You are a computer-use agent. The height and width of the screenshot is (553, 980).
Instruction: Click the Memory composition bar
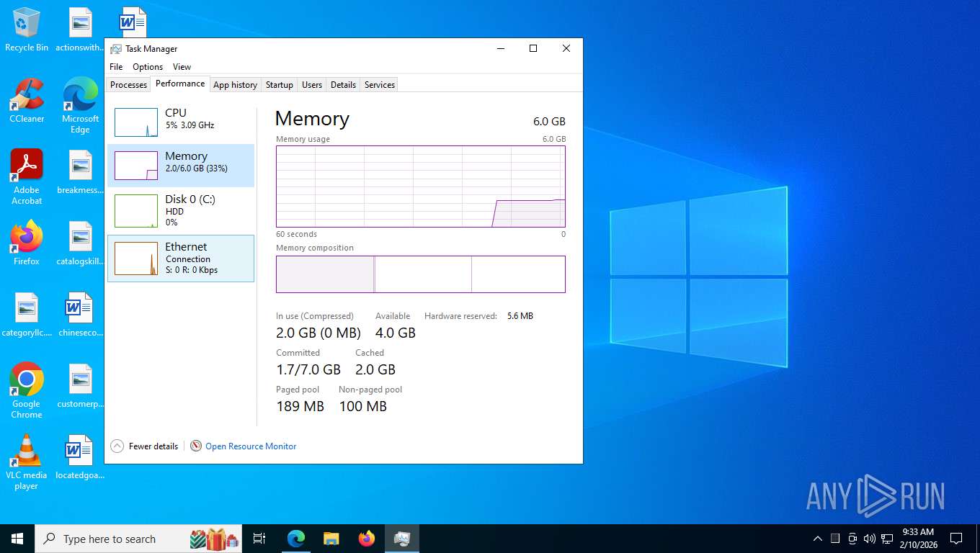[421, 274]
